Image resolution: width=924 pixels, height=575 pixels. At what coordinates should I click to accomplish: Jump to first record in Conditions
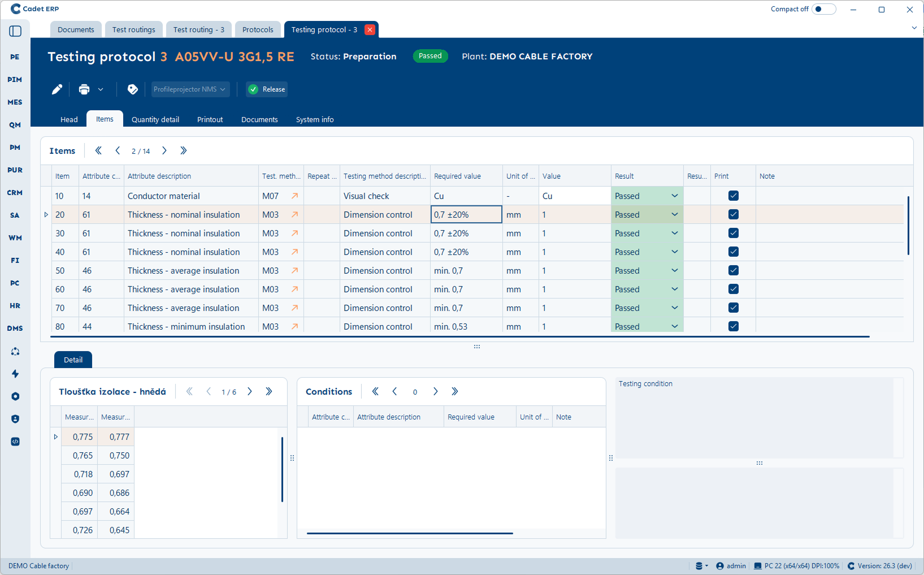coord(375,392)
